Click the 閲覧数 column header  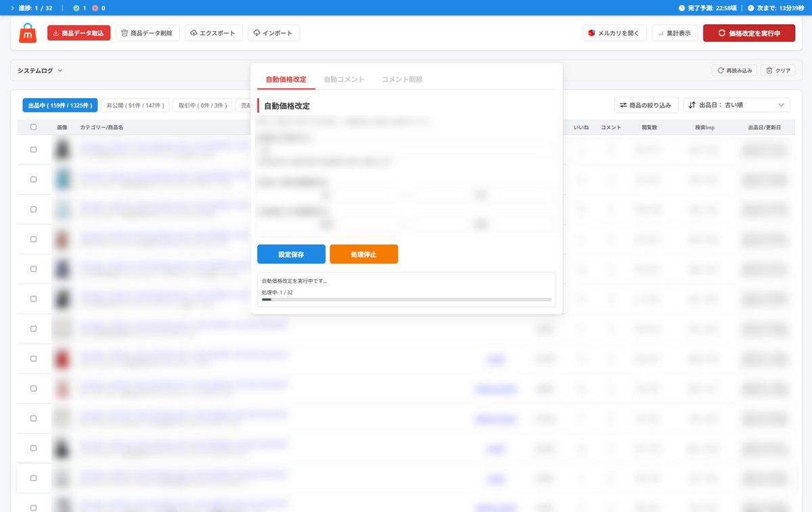pos(650,127)
